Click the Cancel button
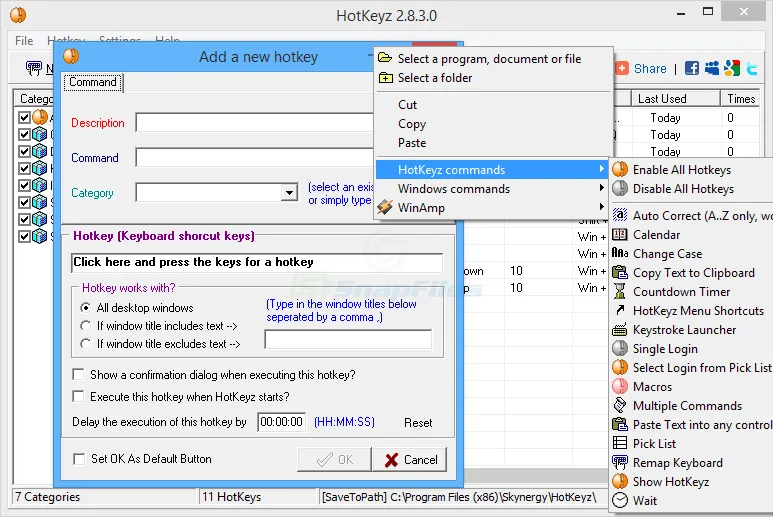Screen dimensions: 773x517 click(x=410, y=459)
